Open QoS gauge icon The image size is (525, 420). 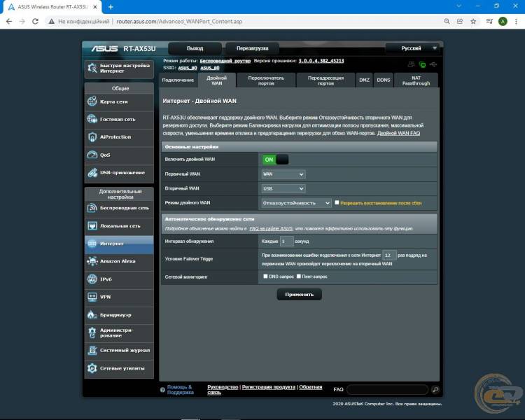[x=92, y=155]
